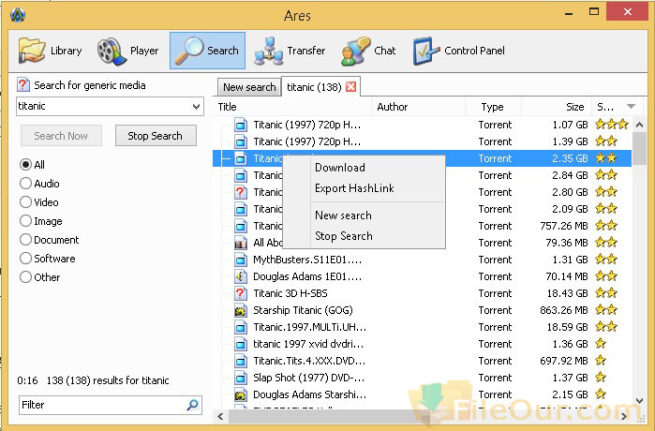Click audio icon of Douglas Adams 1E01 row
Image resolution: width=655 pixels, height=431 pixels.
[241, 276]
